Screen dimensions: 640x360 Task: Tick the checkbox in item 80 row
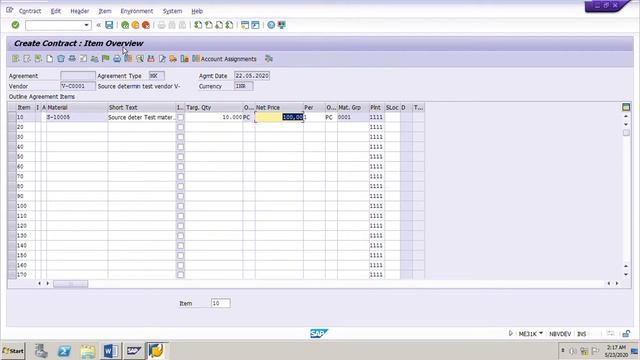pyautogui.click(x=180, y=186)
